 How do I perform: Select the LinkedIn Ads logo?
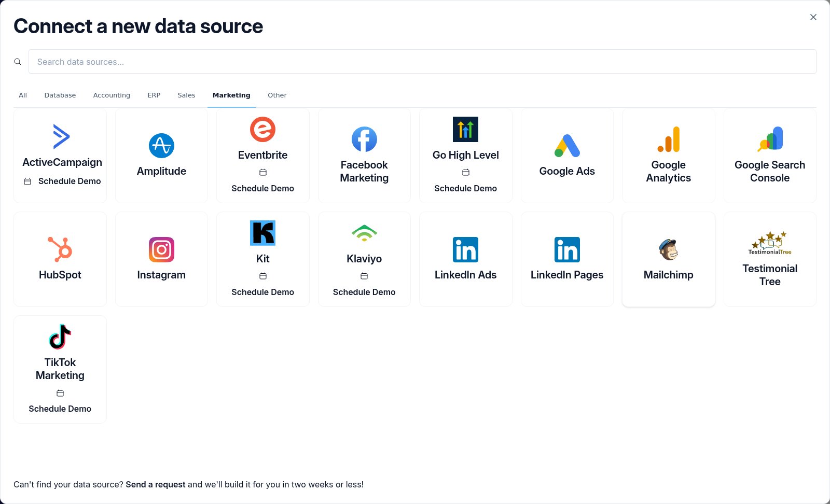(x=465, y=249)
